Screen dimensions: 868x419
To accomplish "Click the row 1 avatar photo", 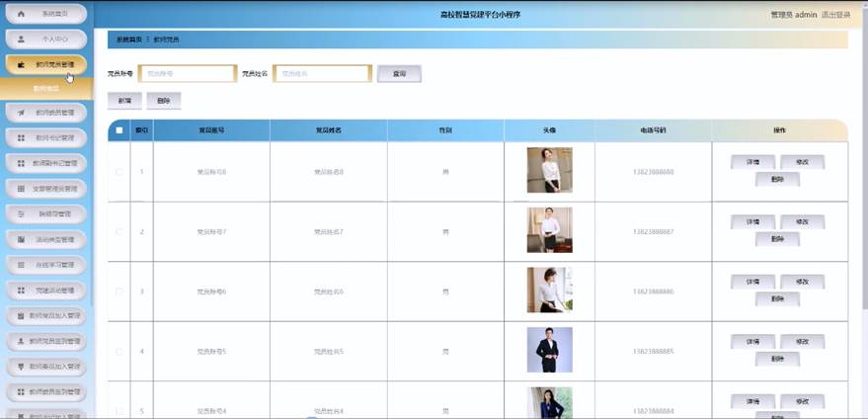I will point(550,170).
